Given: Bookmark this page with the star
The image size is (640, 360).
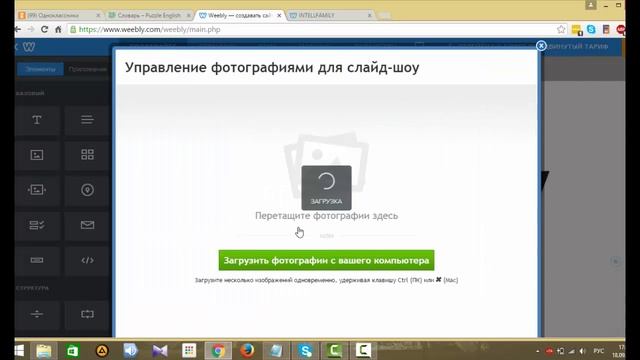Looking at the screenshot, I should click(x=561, y=29).
